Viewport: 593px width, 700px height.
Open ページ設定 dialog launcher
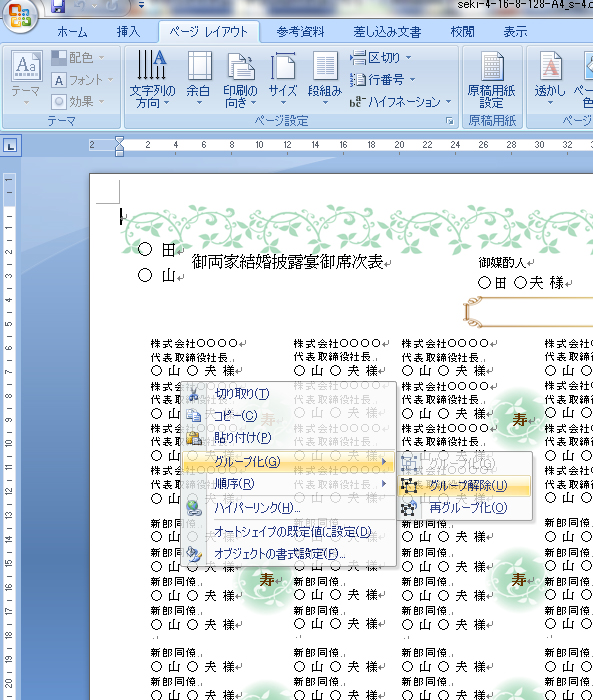click(450, 121)
